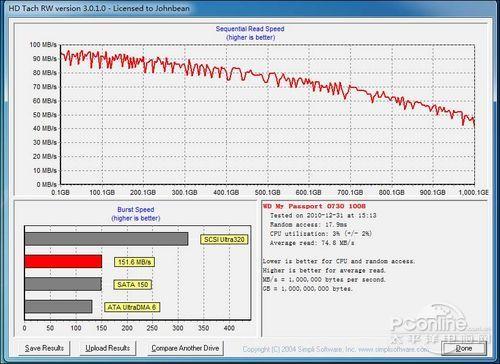This screenshot has height=364, width=500.
Task: Click the 'Lower is better for CPU' note
Action: pyautogui.click(x=339, y=261)
